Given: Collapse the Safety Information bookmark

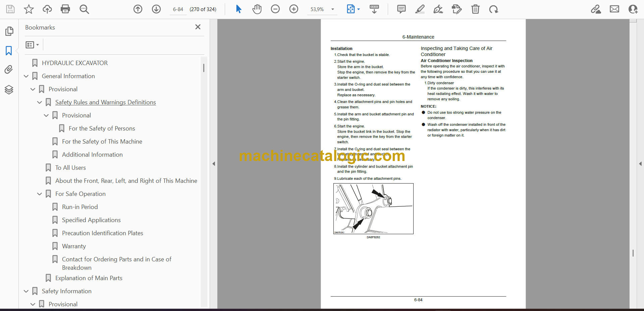Looking at the screenshot, I should [26, 291].
